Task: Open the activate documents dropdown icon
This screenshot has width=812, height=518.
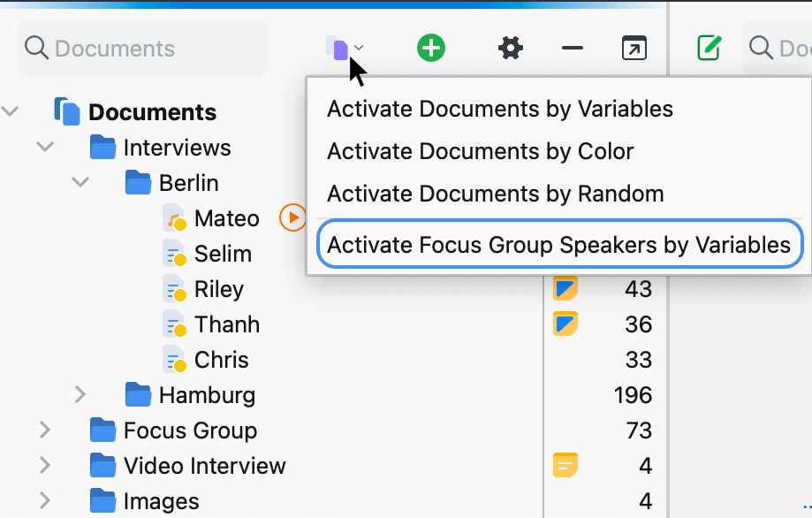Action: point(344,48)
